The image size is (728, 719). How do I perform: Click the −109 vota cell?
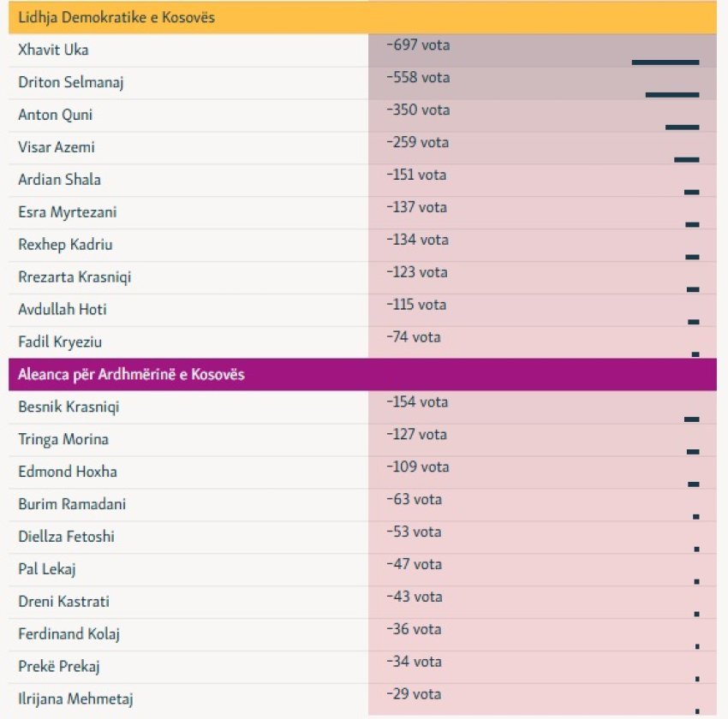[x=417, y=468]
